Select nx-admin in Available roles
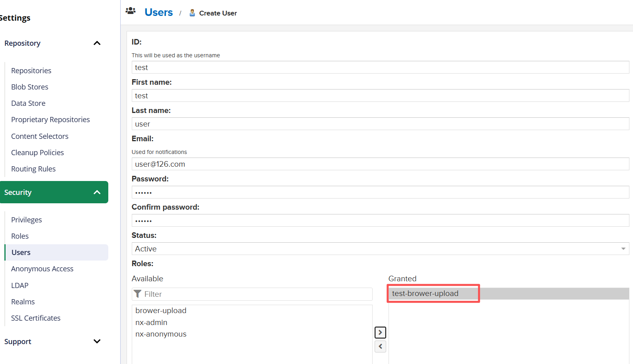 (151, 322)
